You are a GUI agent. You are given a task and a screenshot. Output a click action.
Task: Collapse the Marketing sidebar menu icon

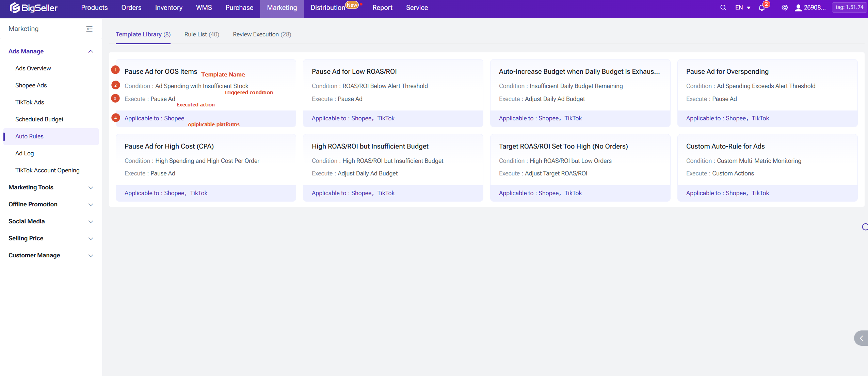click(x=89, y=29)
